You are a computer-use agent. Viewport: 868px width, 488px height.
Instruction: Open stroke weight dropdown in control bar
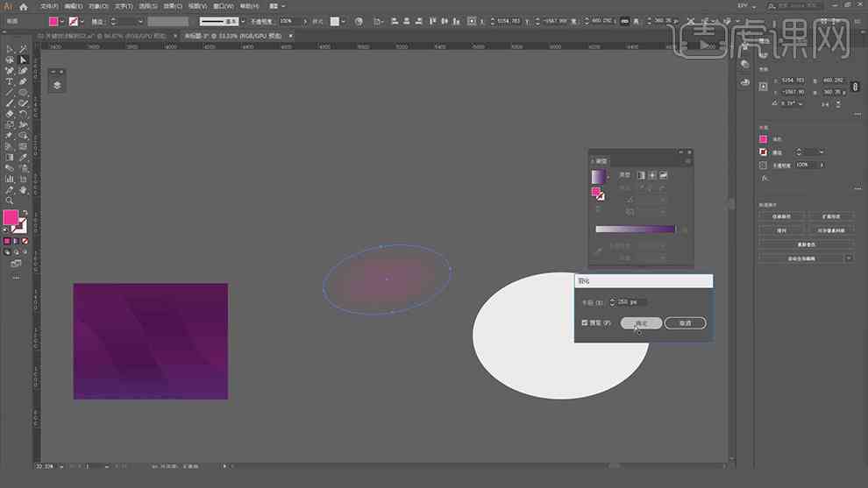click(x=140, y=21)
